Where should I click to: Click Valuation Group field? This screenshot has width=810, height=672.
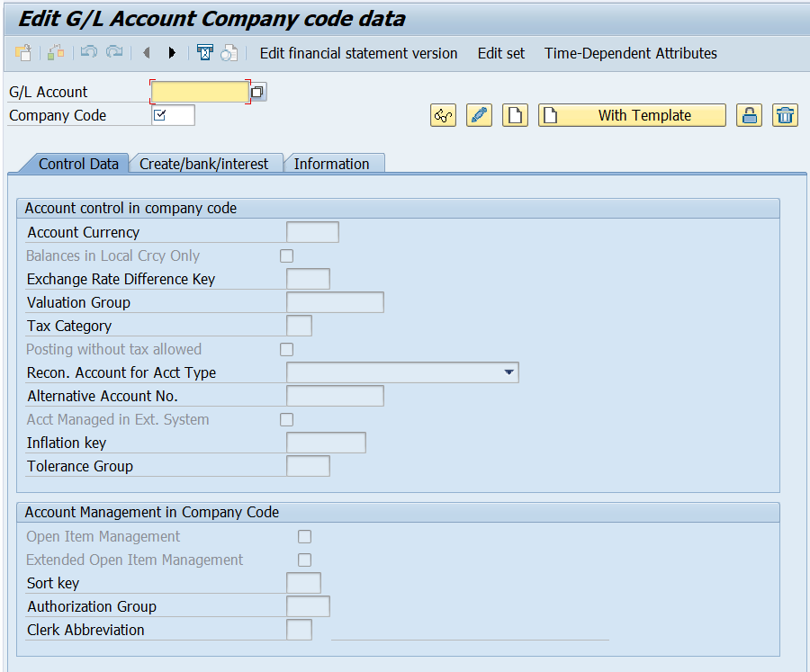click(336, 302)
